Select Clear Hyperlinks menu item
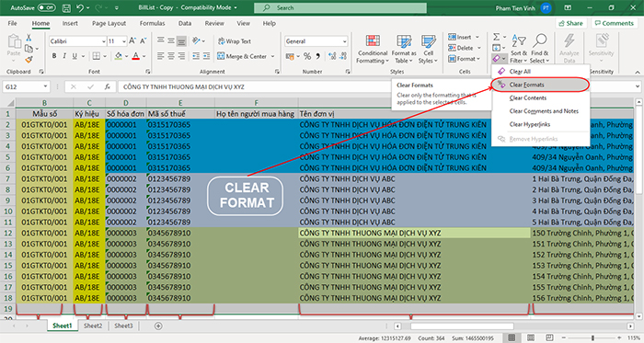 click(x=541, y=124)
